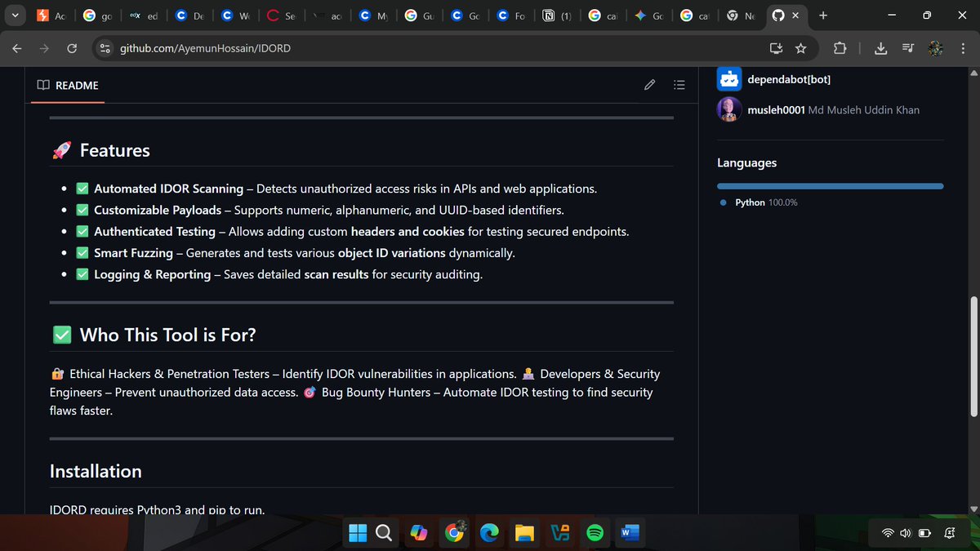Open Chrome downloads from the toolbar
Image resolution: width=980 pixels, height=551 pixels.
pyautogui.click(x=880, y=48)
